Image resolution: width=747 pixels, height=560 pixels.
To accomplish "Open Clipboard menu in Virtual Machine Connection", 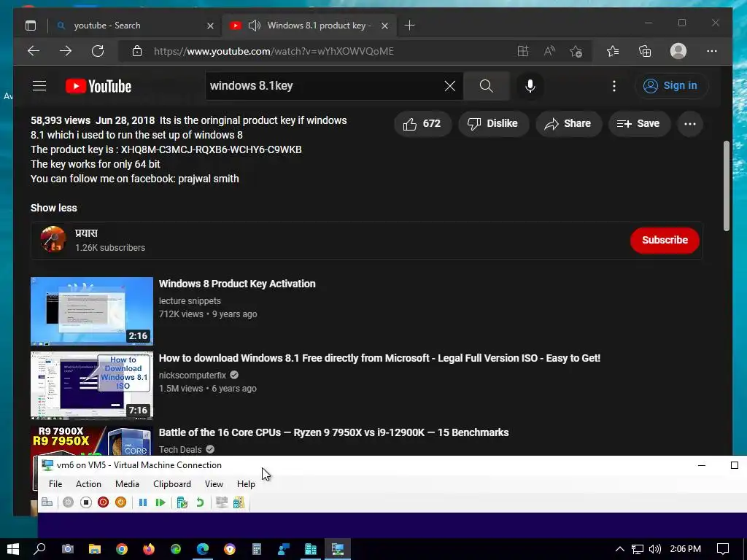I will (172, 484).
